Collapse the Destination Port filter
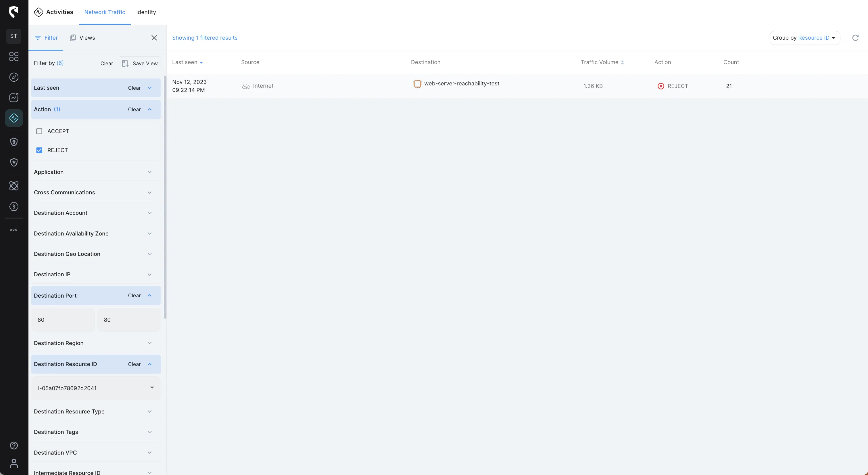This screenshot has width=868, height=475. click(x=150, y=296)
